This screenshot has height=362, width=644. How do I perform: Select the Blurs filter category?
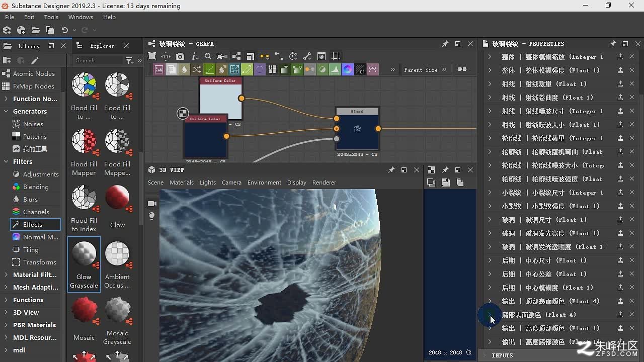pos(30,199)
